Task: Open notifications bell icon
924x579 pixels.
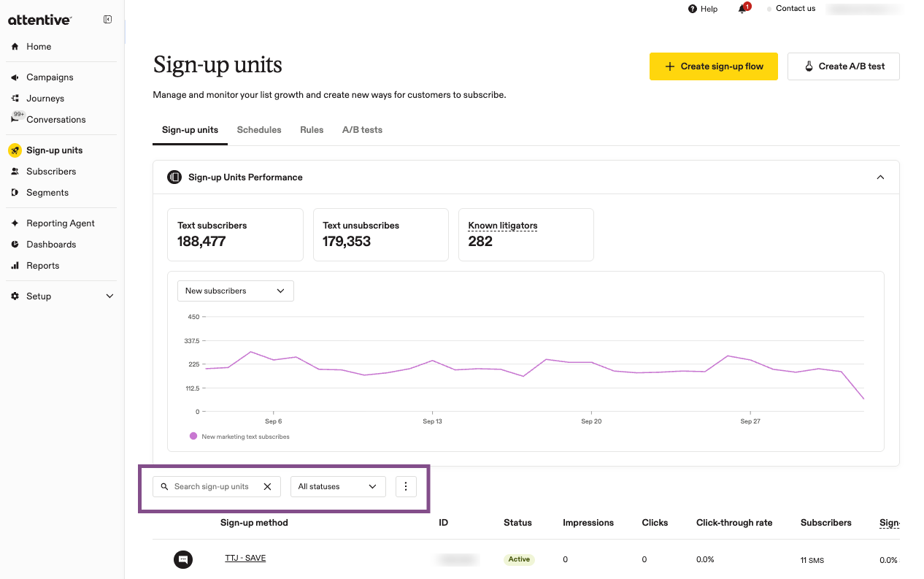Action: (743, 9)
